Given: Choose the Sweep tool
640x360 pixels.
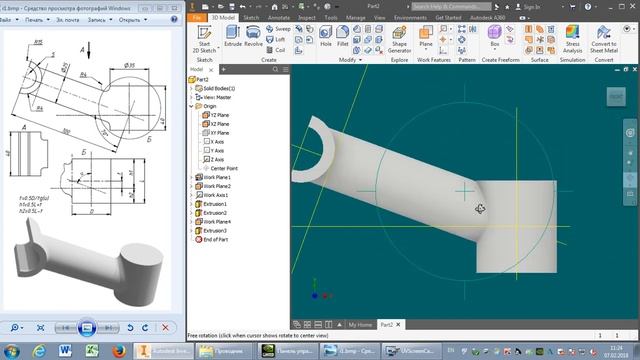Looking at the screenshot, I should (278, 29).
